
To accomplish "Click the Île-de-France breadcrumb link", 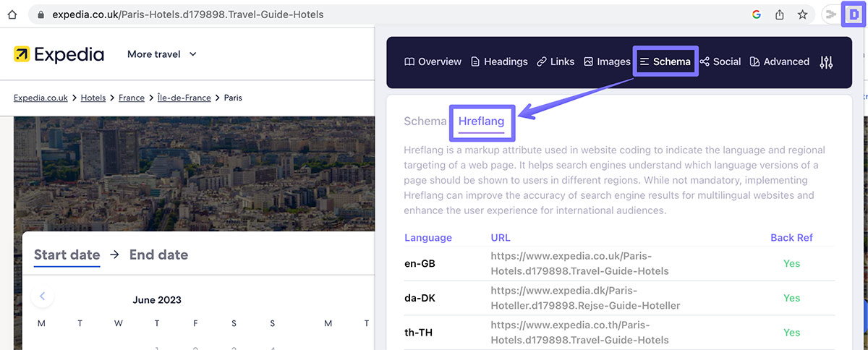I will coord(184,98).
